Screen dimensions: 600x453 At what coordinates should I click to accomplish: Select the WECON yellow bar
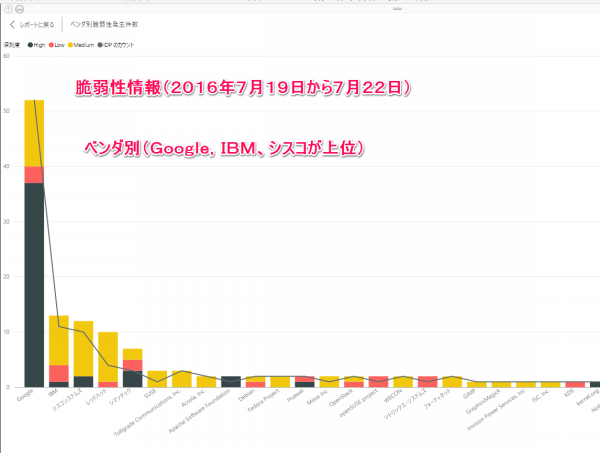(403, 382)
